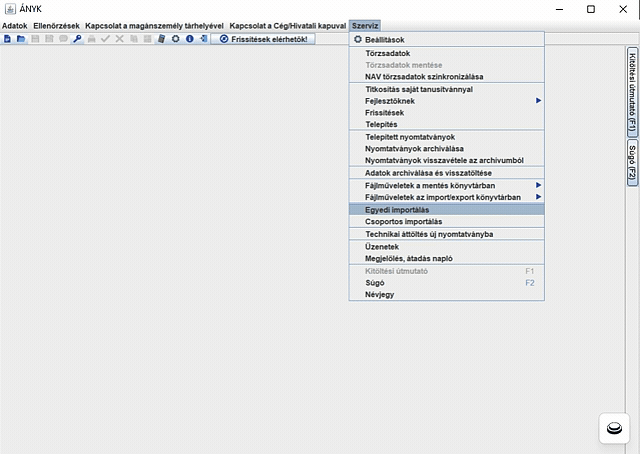Select the Telepítés menu entry

447,125
